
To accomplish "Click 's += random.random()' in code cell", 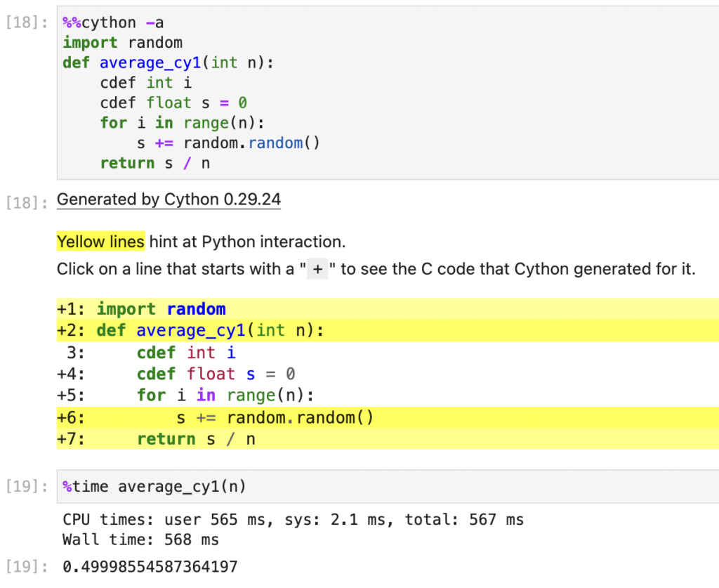I will [x=228, y=143].
